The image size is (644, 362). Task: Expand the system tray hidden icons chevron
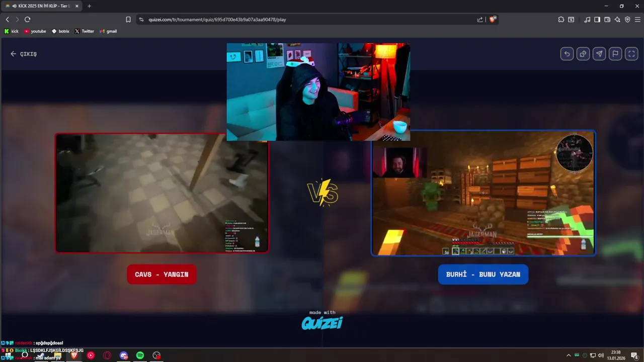tap(569, 355)
